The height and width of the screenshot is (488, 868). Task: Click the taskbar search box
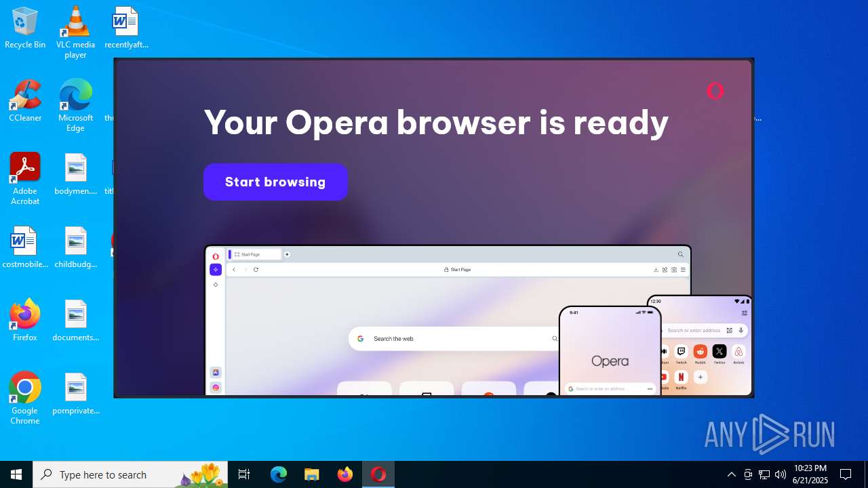point(132,474)
